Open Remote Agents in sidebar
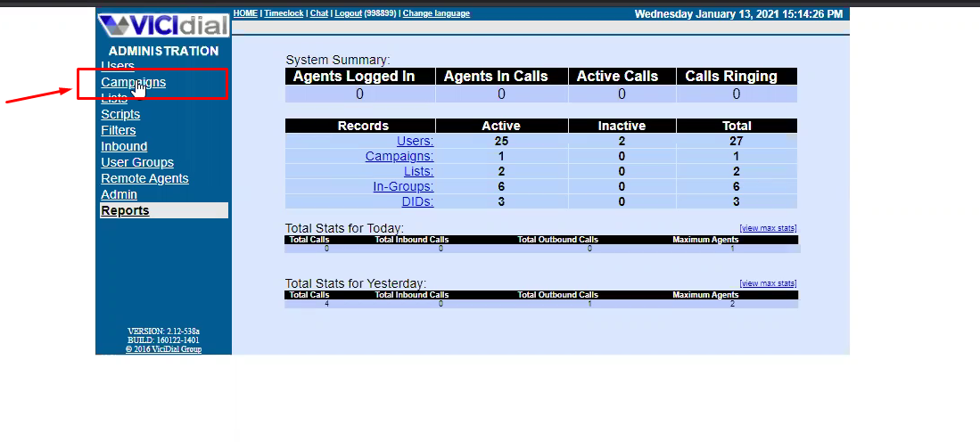 click(144, 178)
